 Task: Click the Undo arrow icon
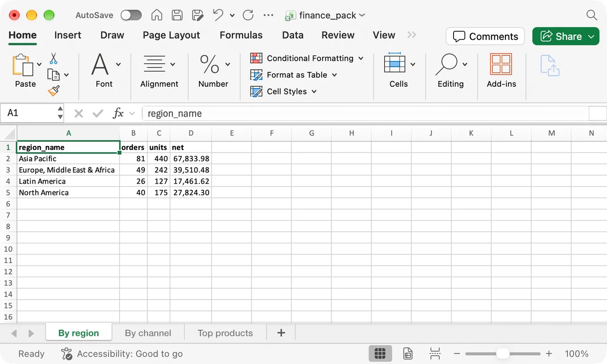pos(218,15)
